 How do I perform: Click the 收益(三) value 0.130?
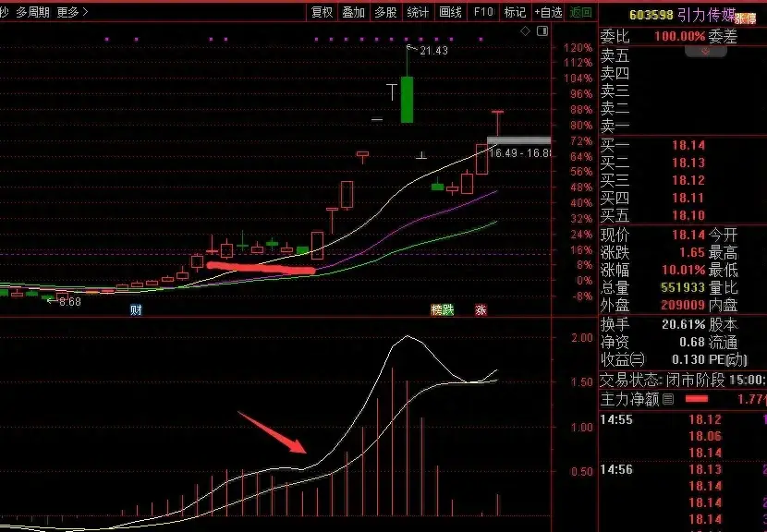click(x=688, y=360)
